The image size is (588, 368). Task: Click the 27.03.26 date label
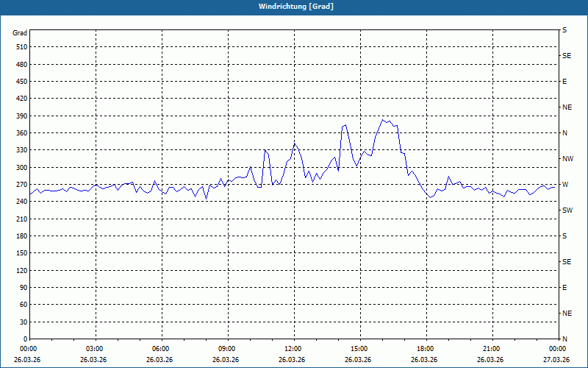[556, 359]
